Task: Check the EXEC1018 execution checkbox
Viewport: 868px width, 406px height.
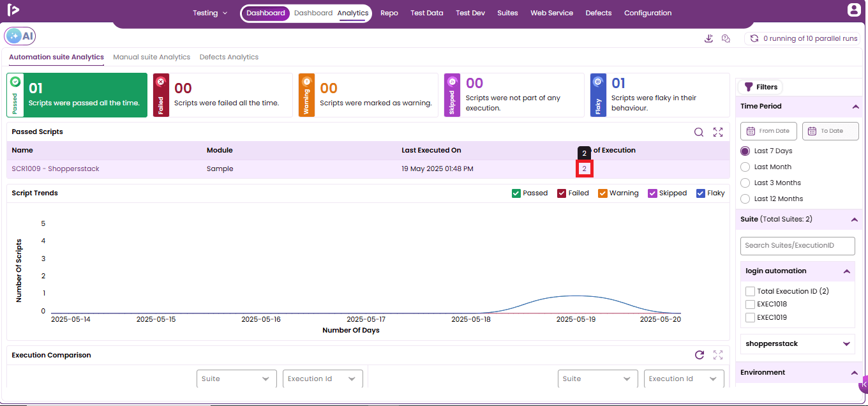Action: click(x=750, y=304)
